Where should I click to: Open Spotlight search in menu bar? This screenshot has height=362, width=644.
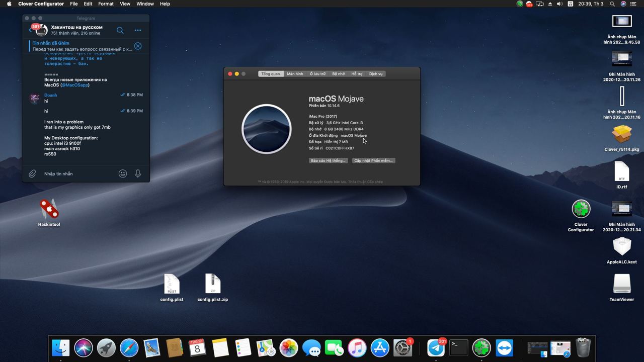[x=612, y=4]
